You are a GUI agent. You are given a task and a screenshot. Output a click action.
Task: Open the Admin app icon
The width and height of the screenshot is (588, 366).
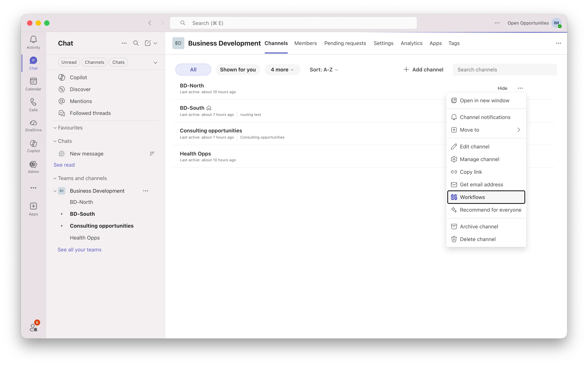point(33,167)
